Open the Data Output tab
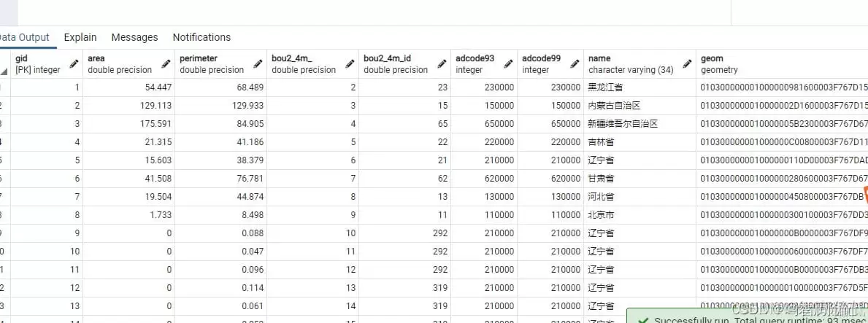This screenshot has height=323, width=868. 24,37
